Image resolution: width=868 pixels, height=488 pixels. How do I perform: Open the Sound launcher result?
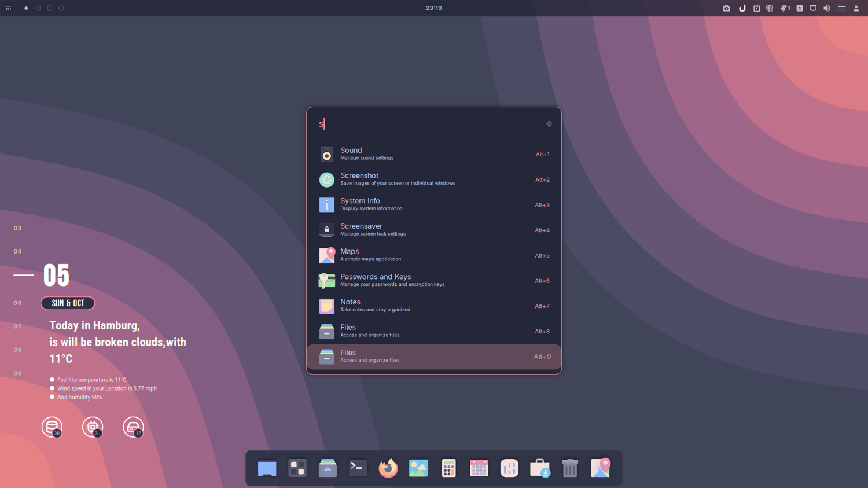434,154
